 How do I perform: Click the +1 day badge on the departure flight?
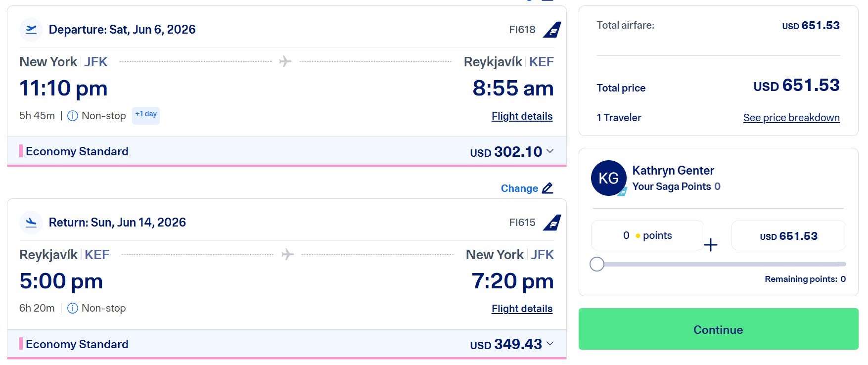145,115
